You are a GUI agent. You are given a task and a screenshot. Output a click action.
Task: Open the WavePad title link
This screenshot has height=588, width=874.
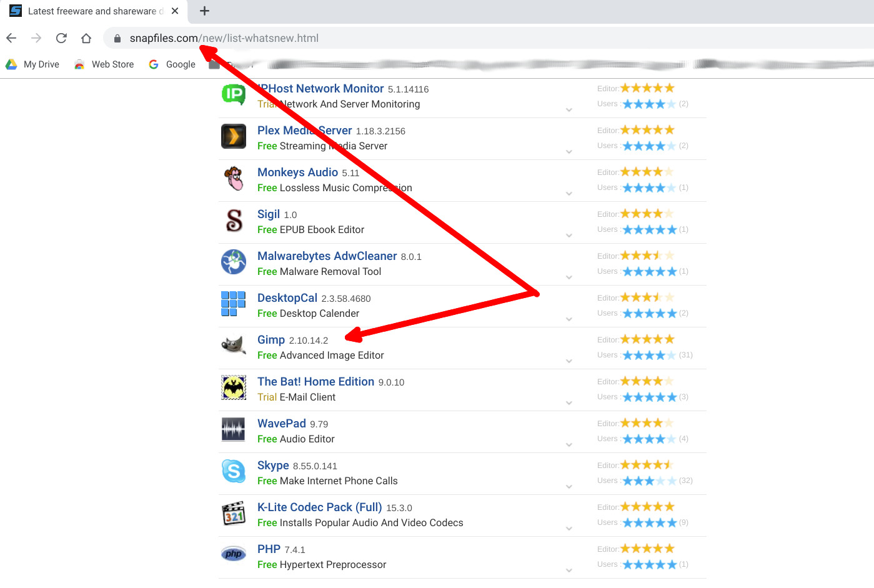(282, 424)
